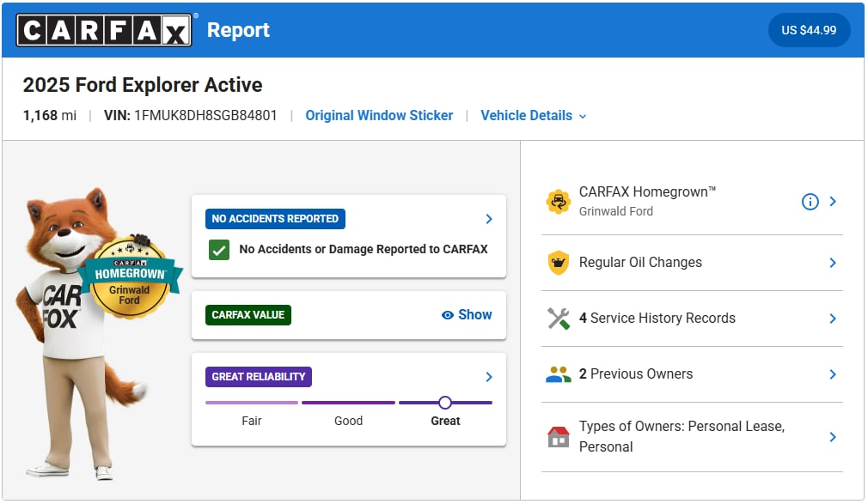Open the Original Window Sticker link
This screenshot has height=504, width=868.
pos(379,116)
